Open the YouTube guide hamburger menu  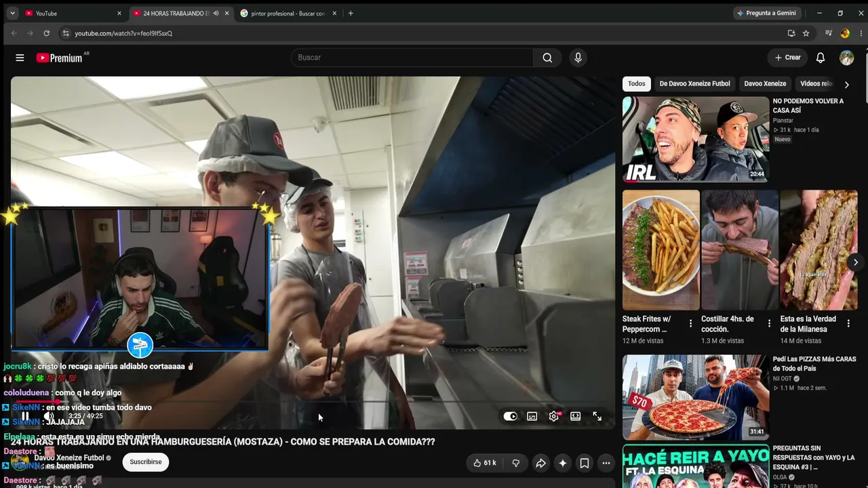point(20,58)
